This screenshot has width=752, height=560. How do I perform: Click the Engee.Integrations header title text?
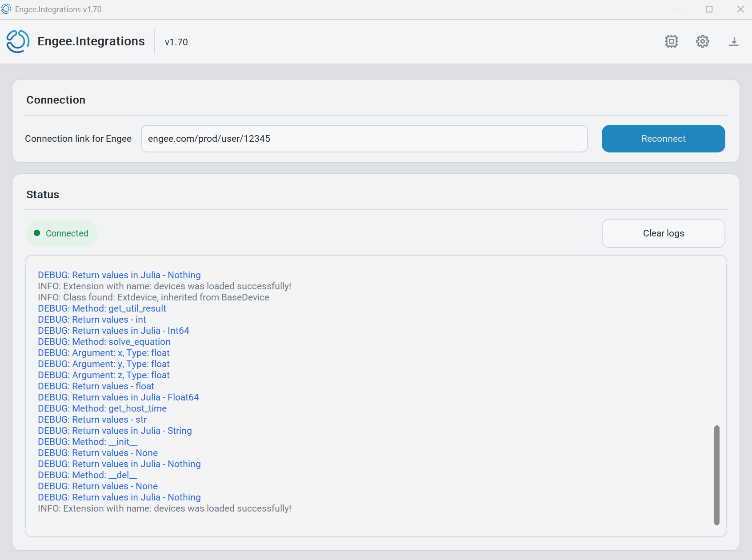tap(91, 41)
